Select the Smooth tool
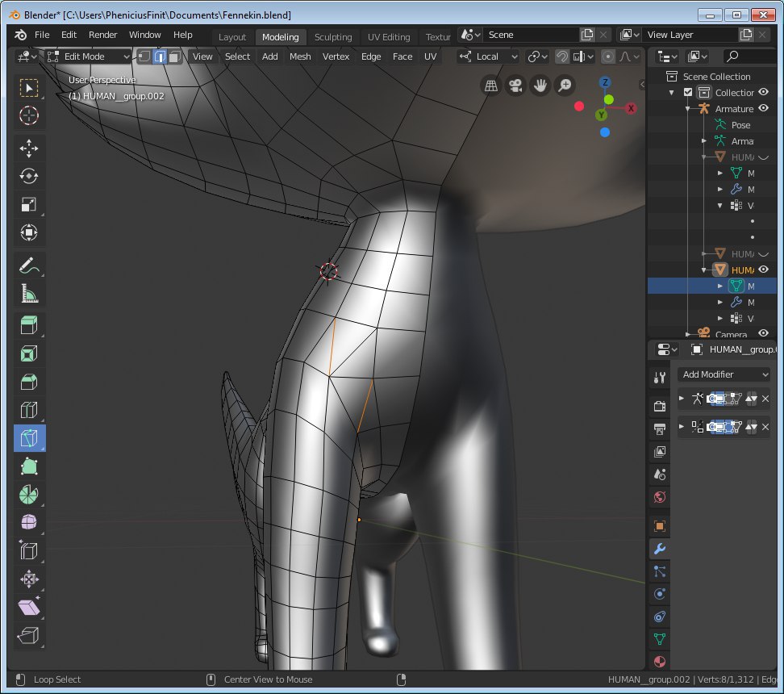The height and width of the screenshot is (694, 784). pos(29,522)
